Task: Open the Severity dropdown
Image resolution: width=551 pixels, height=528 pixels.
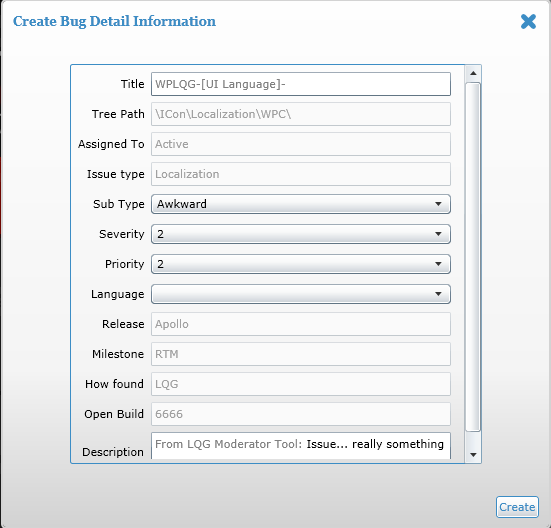Action: click(x=301, y=234)
